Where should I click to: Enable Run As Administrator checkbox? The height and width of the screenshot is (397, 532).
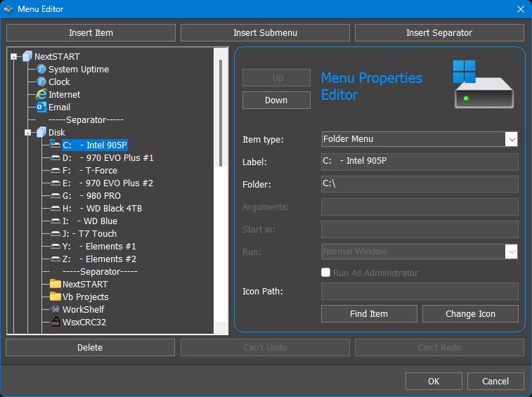[325, 273]
